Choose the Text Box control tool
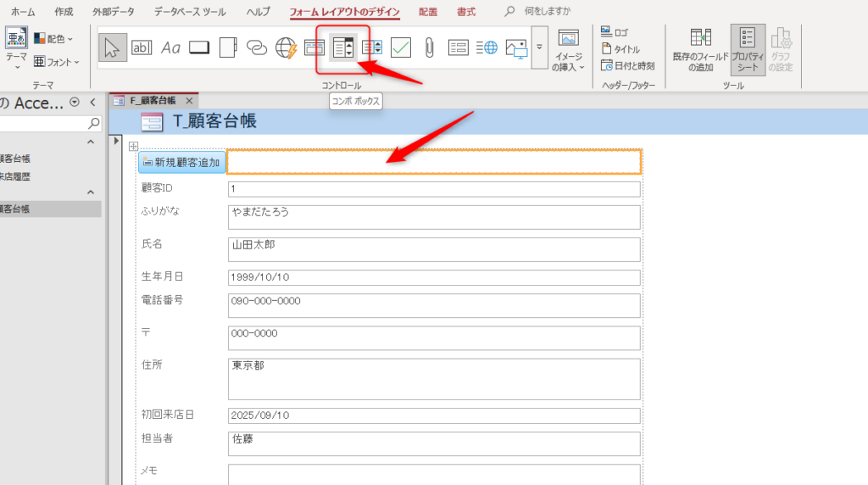The height and width of the screenshot is (485, 868). [142, 47]
